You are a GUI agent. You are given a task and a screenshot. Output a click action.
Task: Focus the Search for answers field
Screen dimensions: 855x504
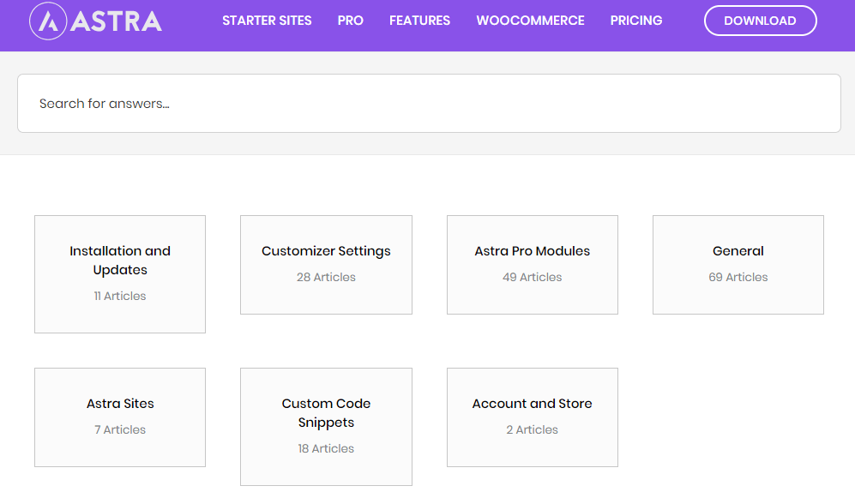point(429,104)
